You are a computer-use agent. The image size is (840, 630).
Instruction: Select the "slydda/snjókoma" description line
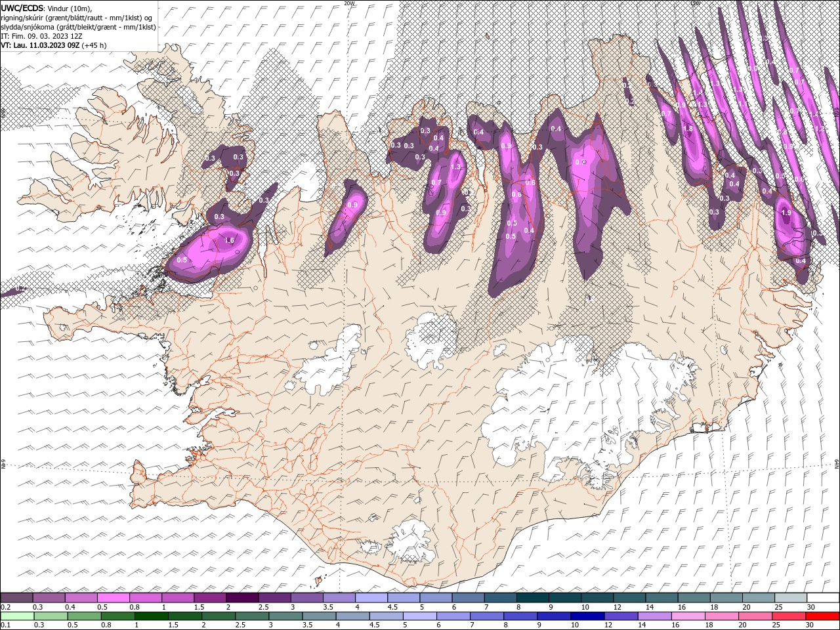coord(79,27)
